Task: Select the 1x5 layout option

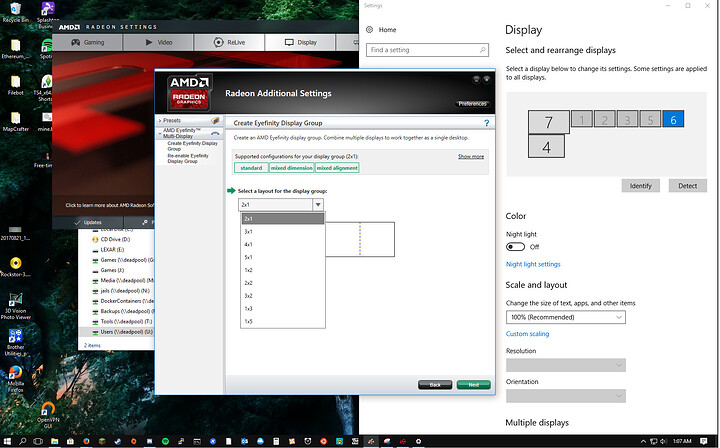Action: click(283, 321)
